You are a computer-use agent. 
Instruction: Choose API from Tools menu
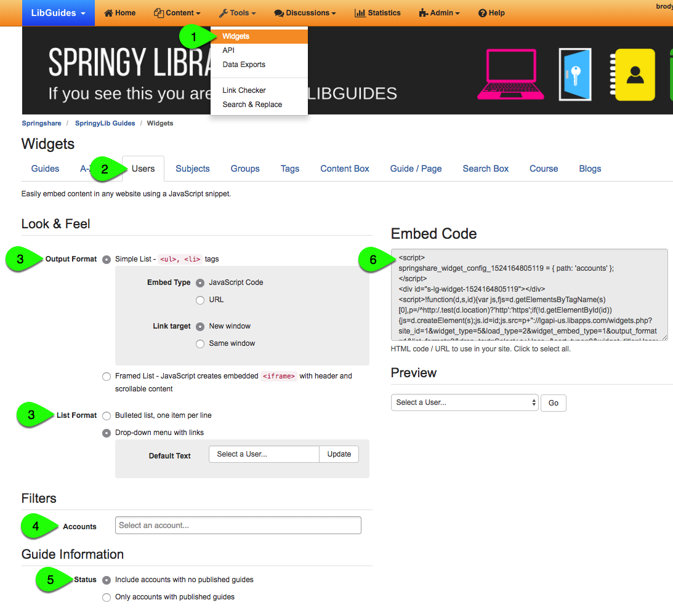pos(259,50)
